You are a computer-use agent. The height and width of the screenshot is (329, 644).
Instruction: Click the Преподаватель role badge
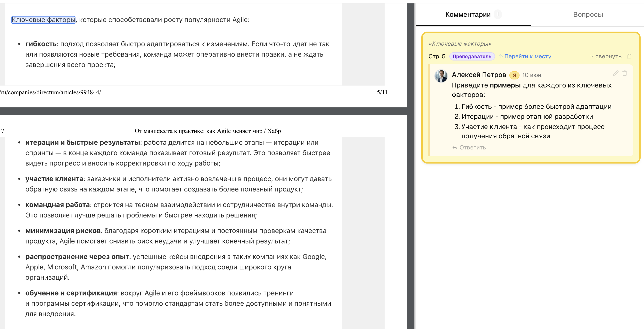point(472,56)
